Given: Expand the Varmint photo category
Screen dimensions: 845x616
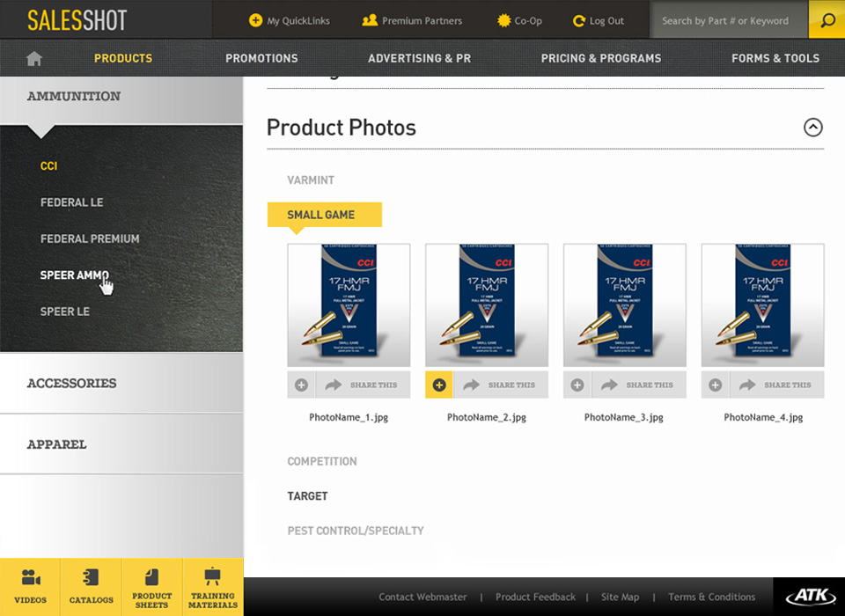Looking at the screenshot, I should 311,180.
